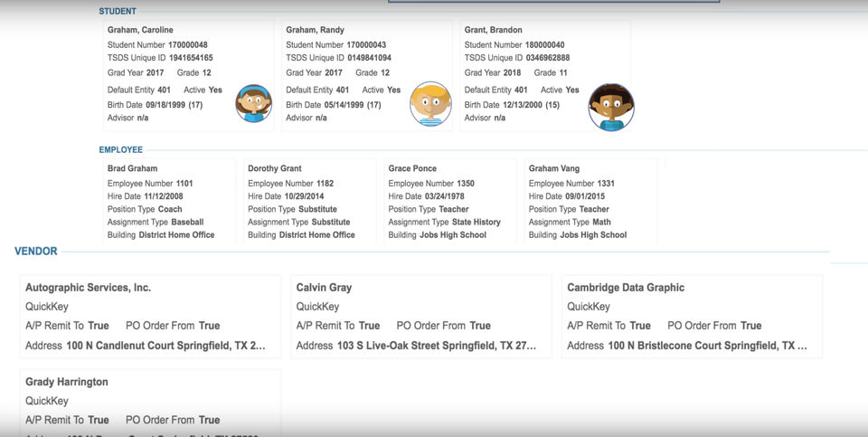Select the EMPLOYEE section heading
This screenshot has height=437, width=868.
click(120, 149)
